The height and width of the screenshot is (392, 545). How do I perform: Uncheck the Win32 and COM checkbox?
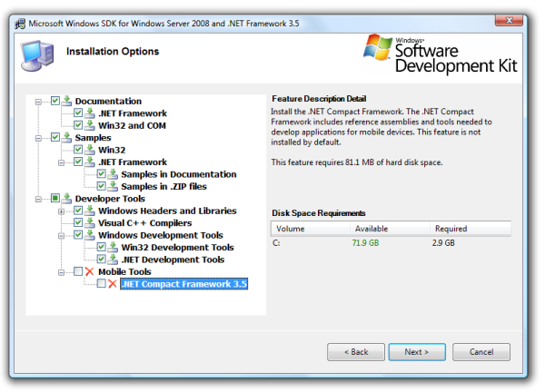point(78,125)
